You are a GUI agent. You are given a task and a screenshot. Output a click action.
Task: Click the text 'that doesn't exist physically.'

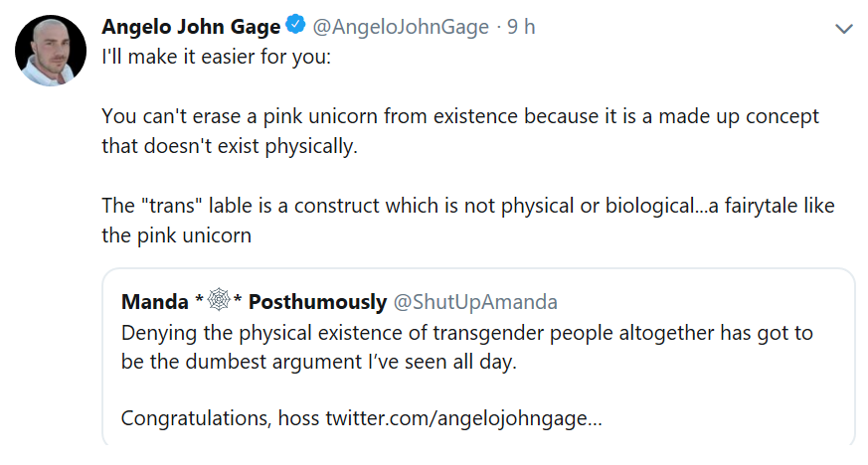click(x=229, y=146)
